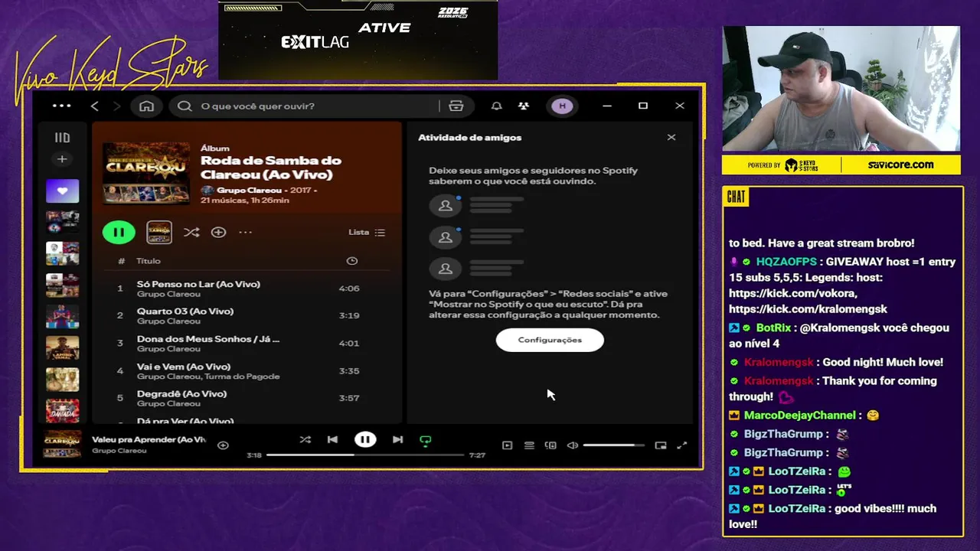The height and width of the screenshot is (551, 980).
Task: Click chat username 'BotRix'
Action: click(x=773, y=328)
